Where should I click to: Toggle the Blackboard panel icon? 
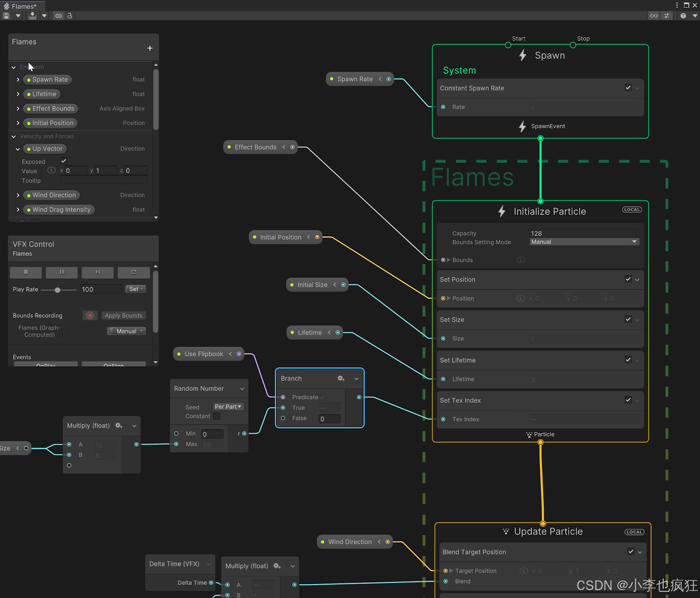tap(654, 16)
